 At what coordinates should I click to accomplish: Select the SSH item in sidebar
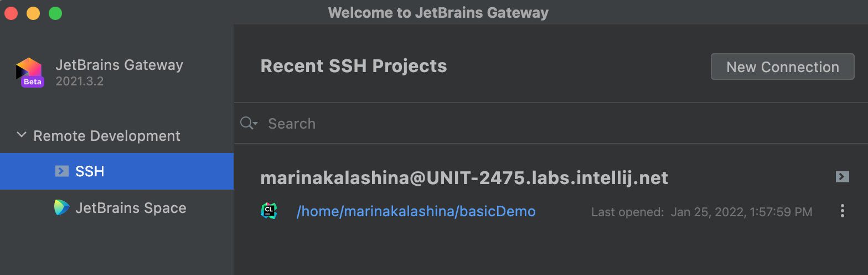click(x=90, y=171)
